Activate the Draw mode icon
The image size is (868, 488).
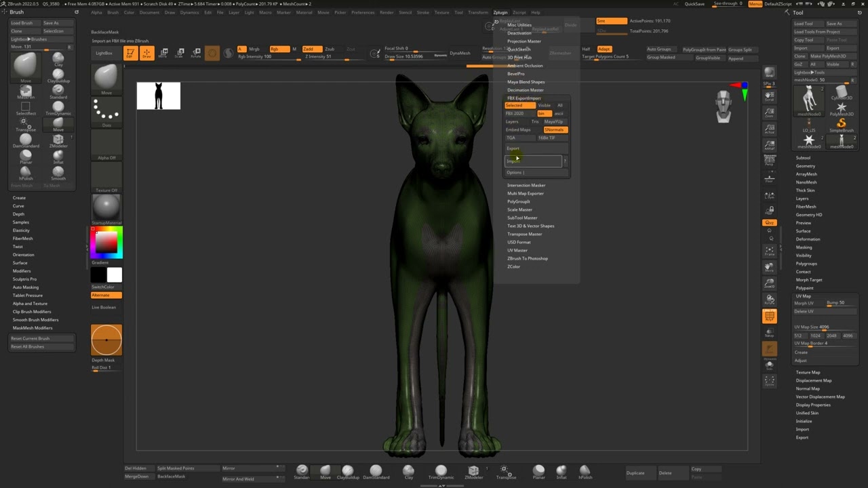(146, 53)
